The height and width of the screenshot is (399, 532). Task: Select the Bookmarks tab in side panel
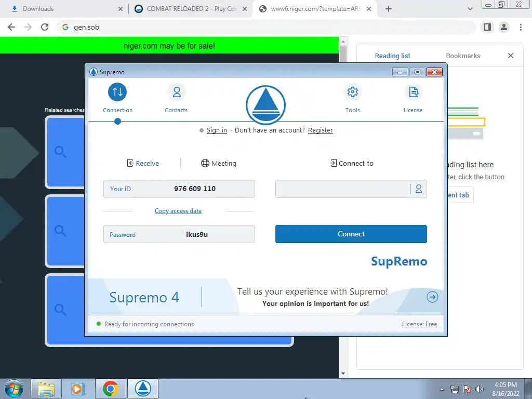click(x=463, y=56)
